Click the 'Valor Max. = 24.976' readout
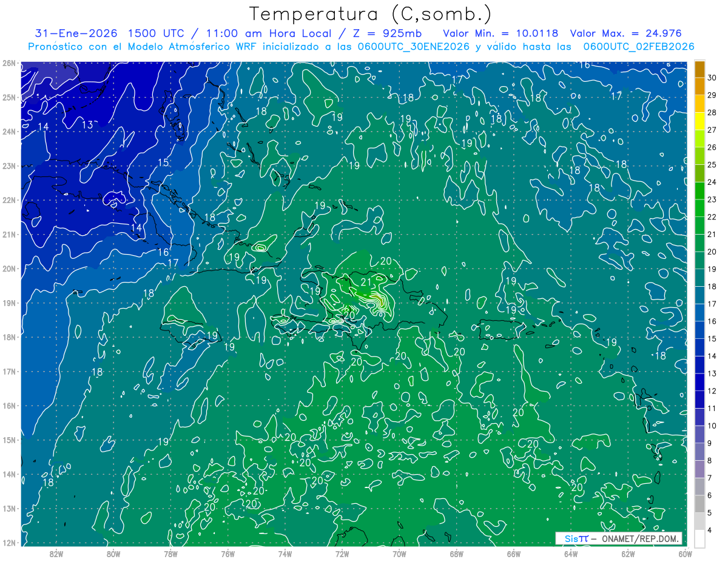728x562 pixels. 626,33
